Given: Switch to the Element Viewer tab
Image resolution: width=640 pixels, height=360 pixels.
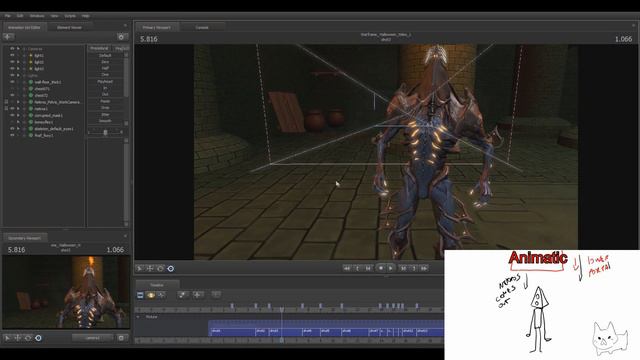Looking at the screenshot, I should pos(69,27).
